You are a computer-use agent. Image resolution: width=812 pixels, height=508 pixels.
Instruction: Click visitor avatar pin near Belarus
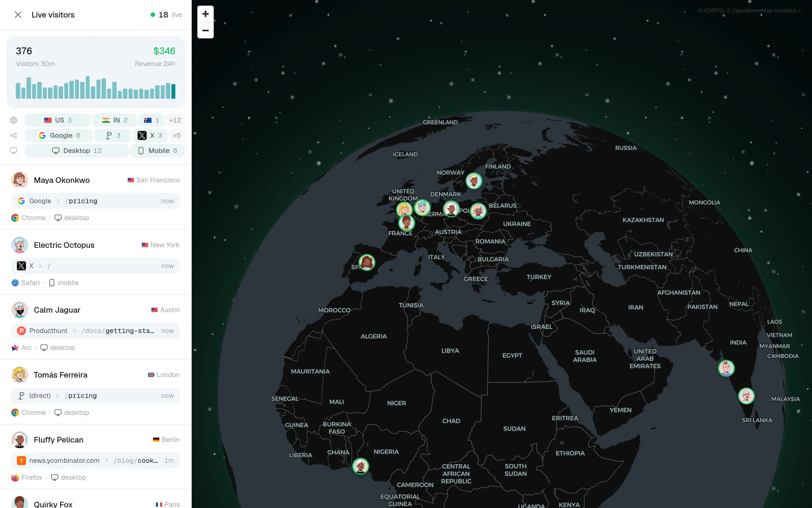pyautogui.click(x=478, y=211)
